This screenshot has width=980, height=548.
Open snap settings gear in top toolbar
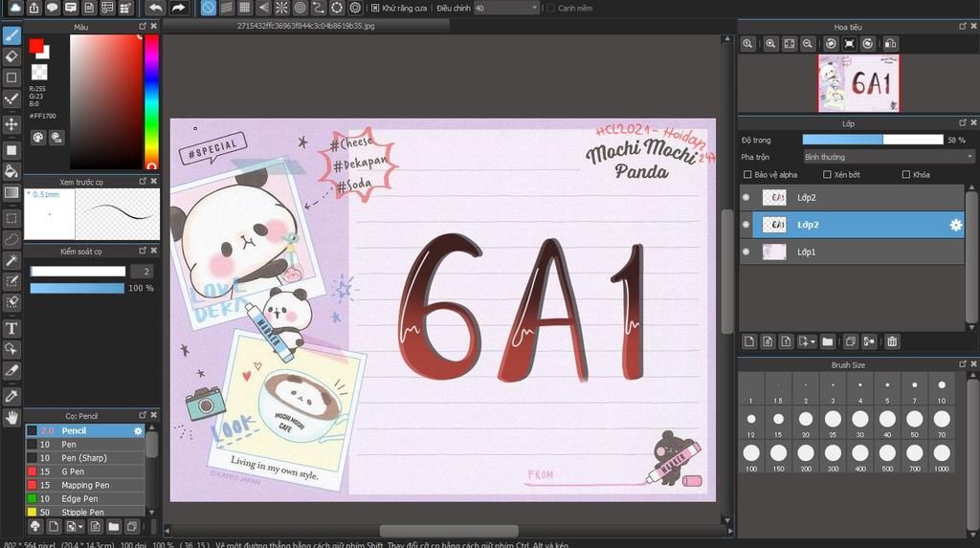click(355, 8)
